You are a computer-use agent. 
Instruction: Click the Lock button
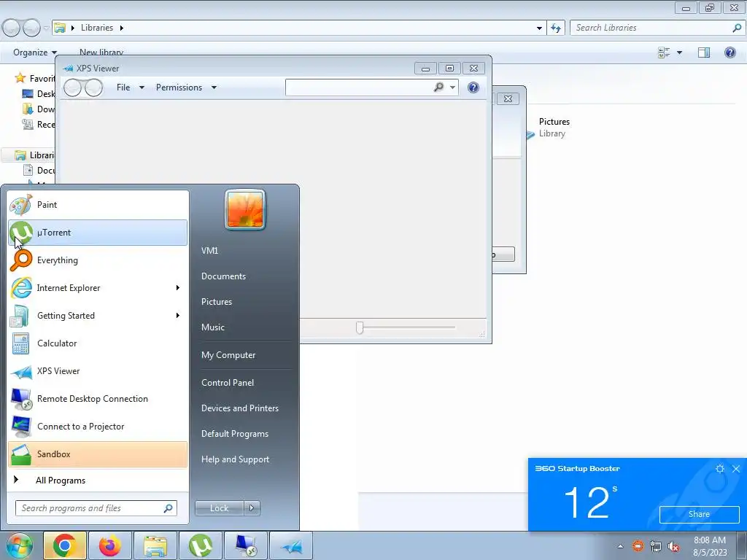pyautogui.click(x=219, y=508)
